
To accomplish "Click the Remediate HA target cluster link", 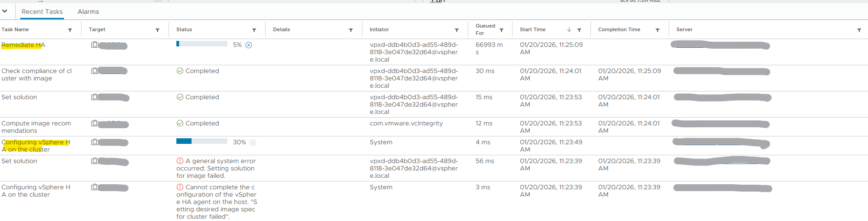I will pos(113,45).
